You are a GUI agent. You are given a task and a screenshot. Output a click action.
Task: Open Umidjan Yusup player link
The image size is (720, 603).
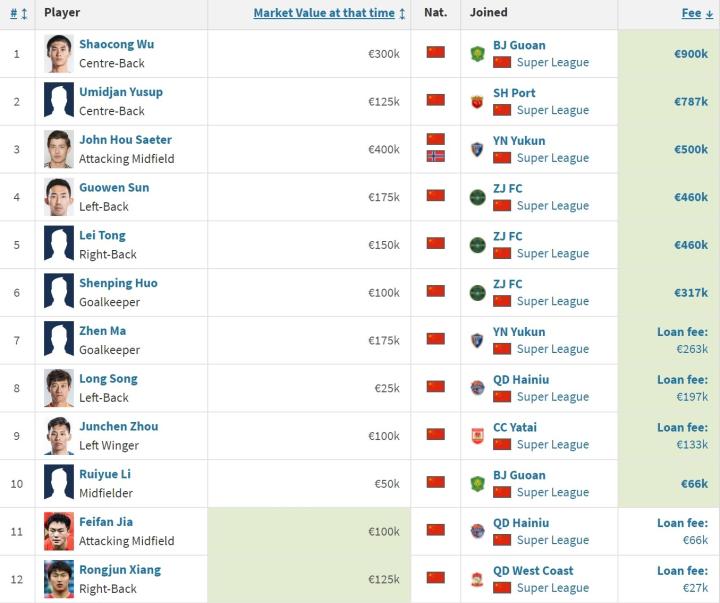[121, 92]
